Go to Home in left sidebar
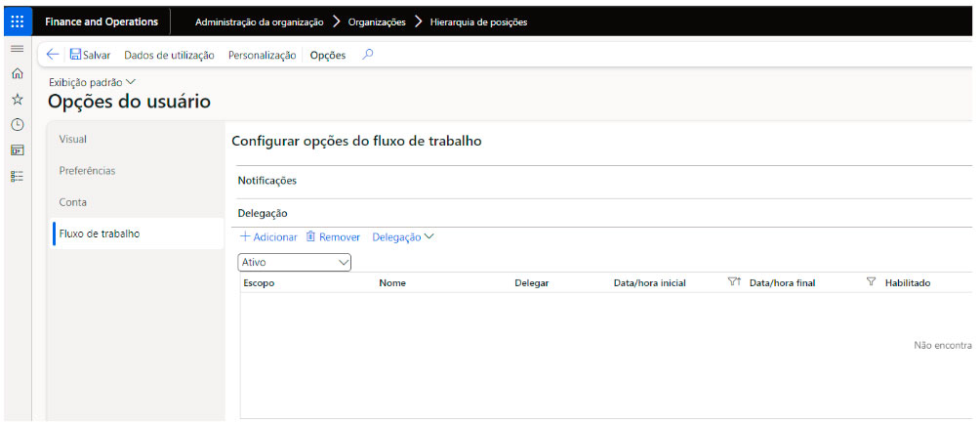 click(17, 73)
